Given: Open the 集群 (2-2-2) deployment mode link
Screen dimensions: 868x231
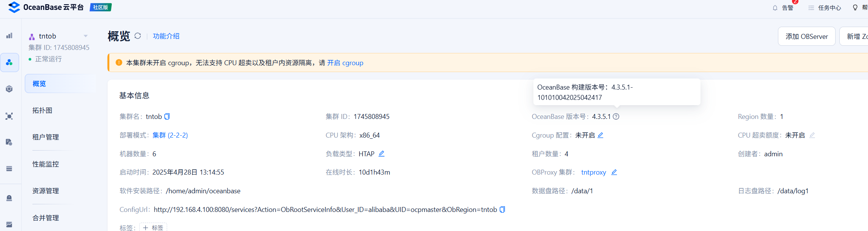Looking at the screenshot, I should 170,135.
